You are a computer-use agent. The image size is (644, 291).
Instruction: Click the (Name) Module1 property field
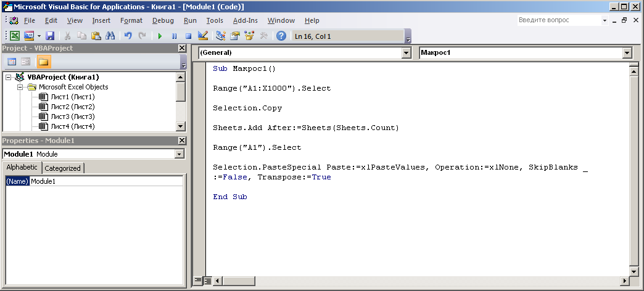tap(94, 181)
